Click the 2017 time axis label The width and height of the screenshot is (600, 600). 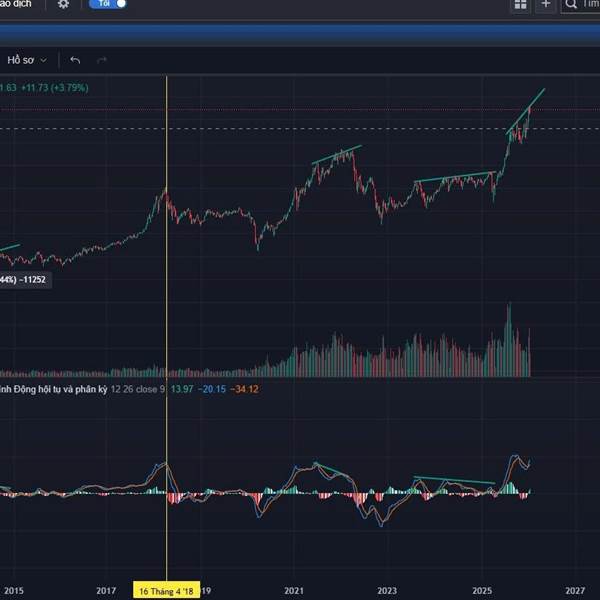[x=106, y=591]
